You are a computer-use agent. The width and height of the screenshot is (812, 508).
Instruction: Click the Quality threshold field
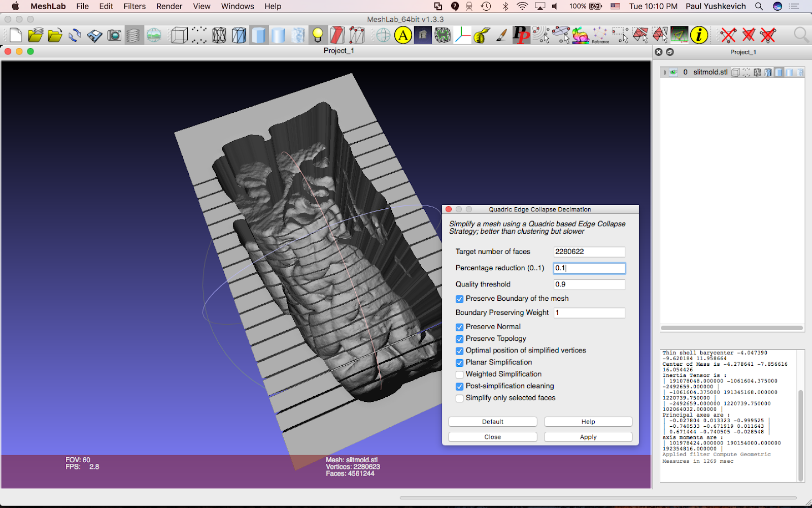click(x=589, y=284)
